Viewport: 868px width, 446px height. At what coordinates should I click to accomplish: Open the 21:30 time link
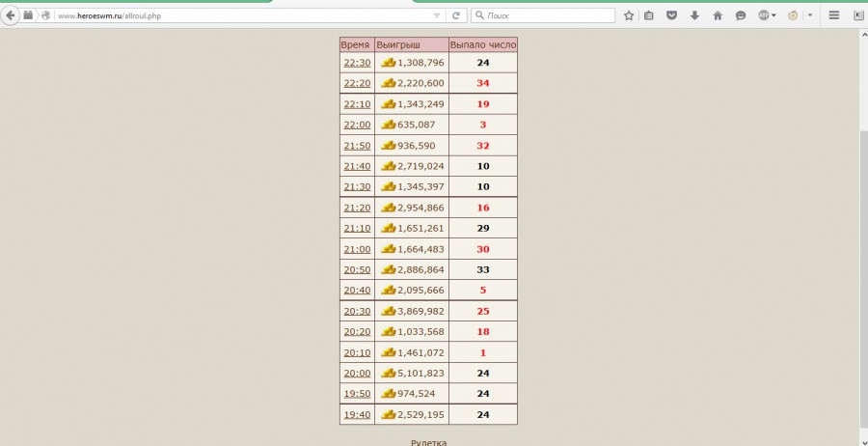pyautogui.click(x=357, y=186)
